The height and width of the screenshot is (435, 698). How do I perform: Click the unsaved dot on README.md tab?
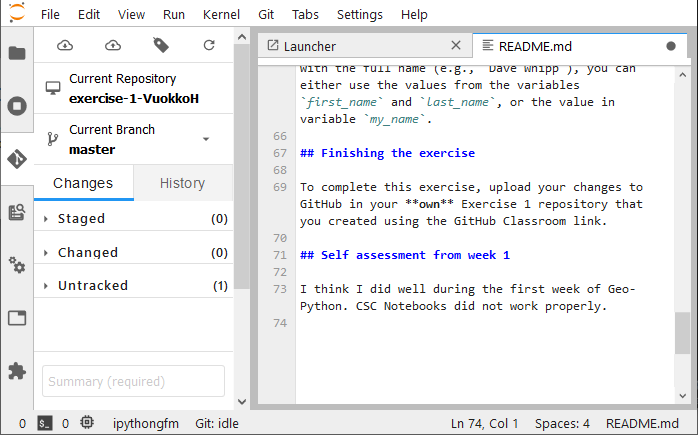tap(671, 46)
